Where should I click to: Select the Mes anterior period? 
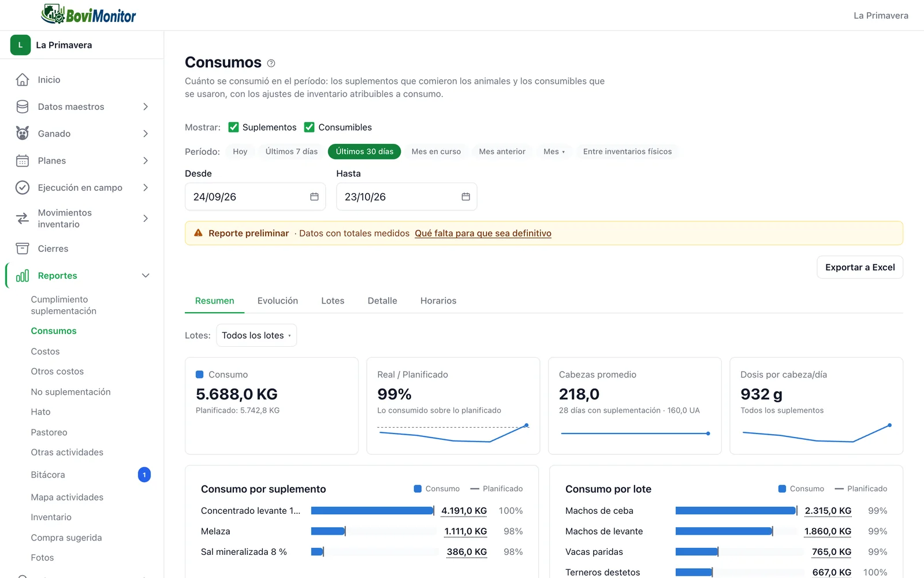(502, 151)
